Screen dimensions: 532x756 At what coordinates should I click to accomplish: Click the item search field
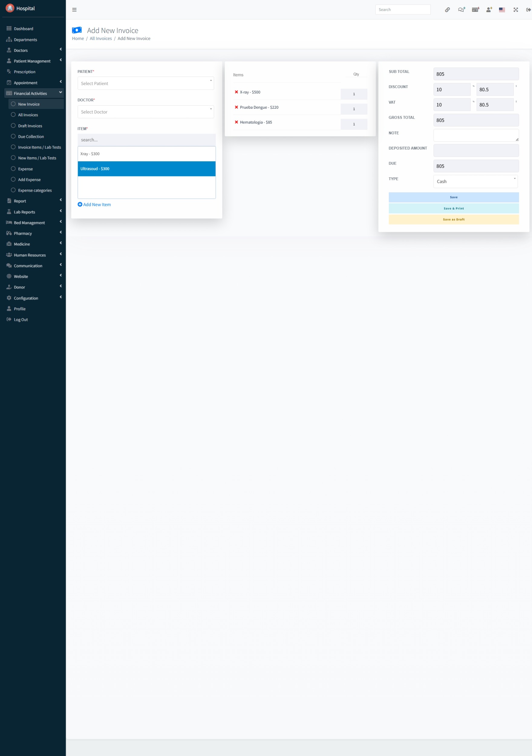[x=147, y=140]
